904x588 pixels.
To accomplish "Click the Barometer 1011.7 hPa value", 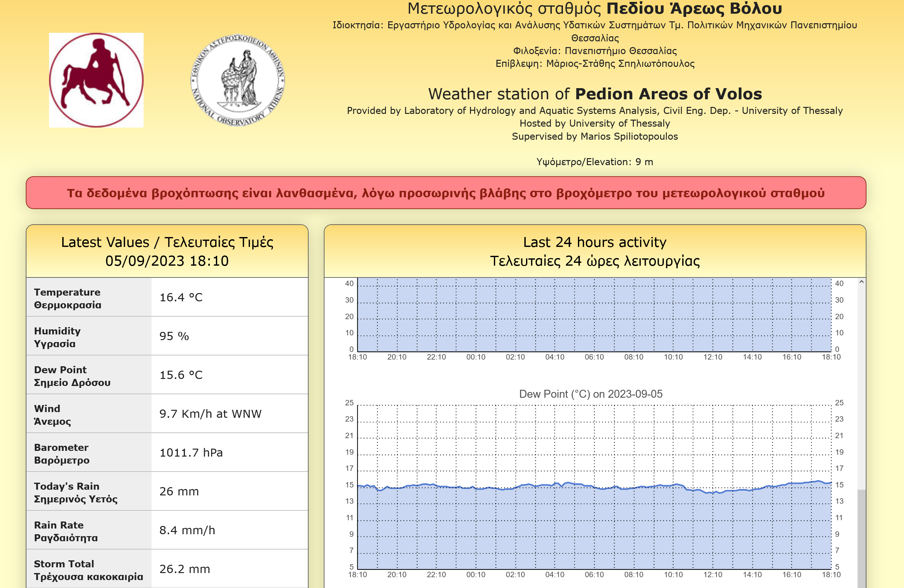I will pyautogui.click(x=191, y=452).
